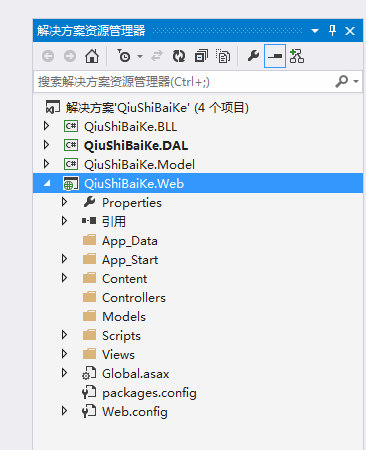This screenshot has height=450, width=366.
Task: Click the Forward navigation arrow in toolbar
Action: 70,56
